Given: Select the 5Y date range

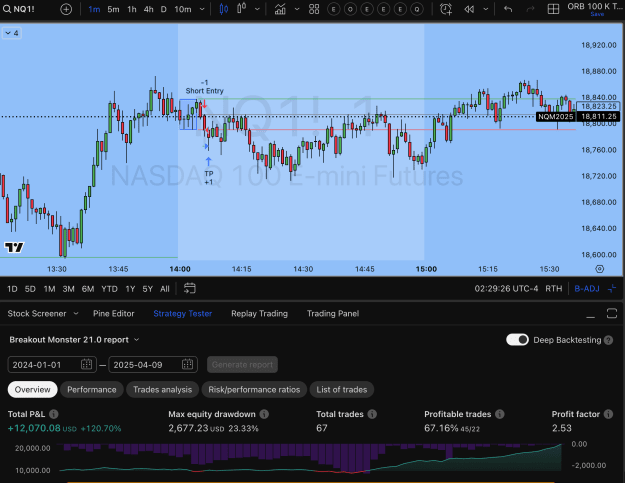Looking at the screenshot, I should click(x=147, y=289).
